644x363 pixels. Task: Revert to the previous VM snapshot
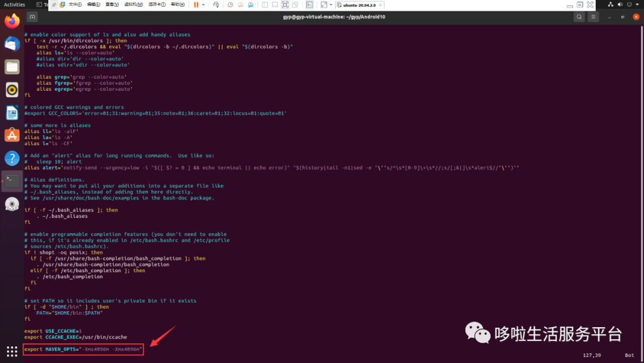tap(240, 5)
